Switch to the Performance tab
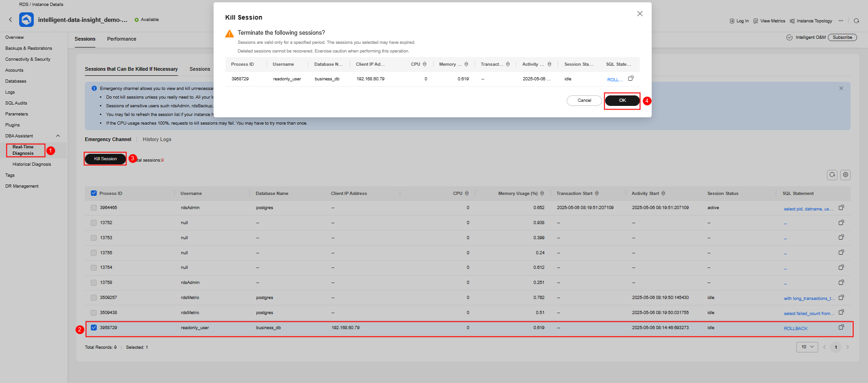 [121, 39]
